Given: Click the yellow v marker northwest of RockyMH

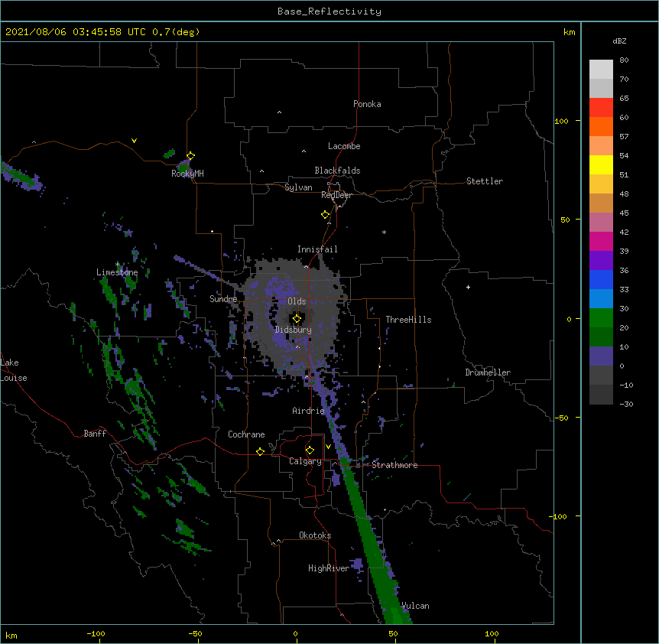Looking at the screenshot, I should (x=134, y=141).
